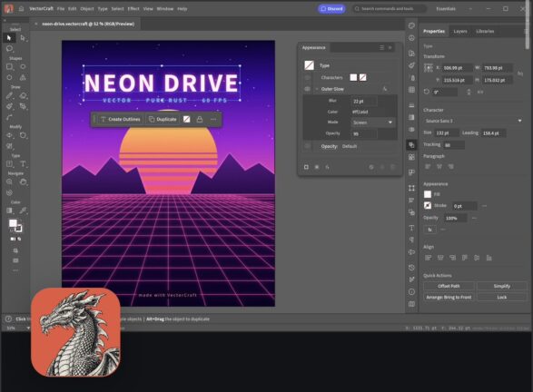Viewport: 533px width, 392px height.
Task: Switch to the Layers tab
Action: [x=460, y=31]
